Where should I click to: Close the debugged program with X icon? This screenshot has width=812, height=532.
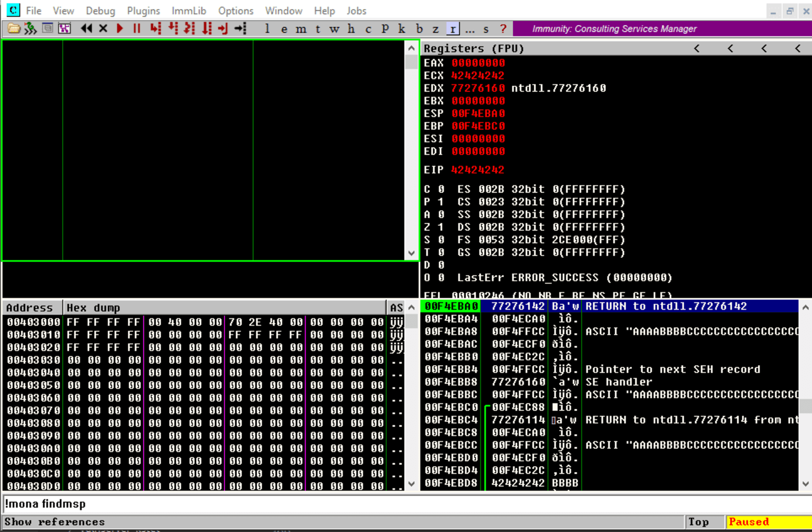click(103, 29)
